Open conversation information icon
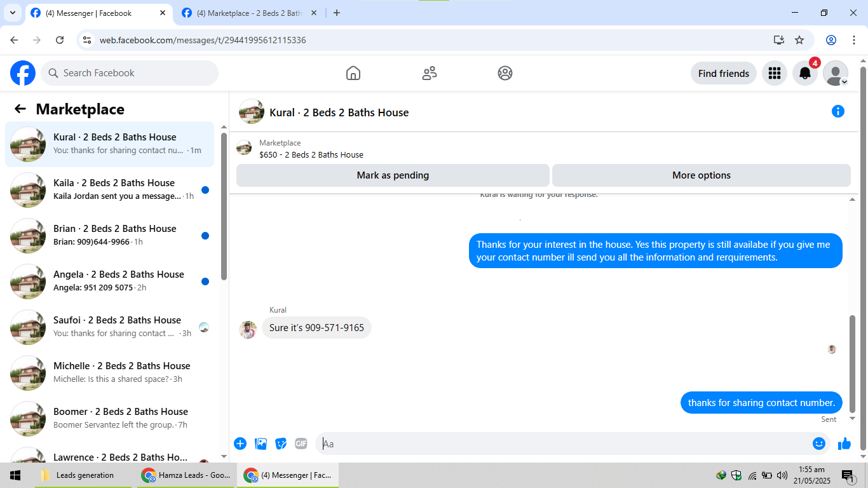Screen dimensions: 868x488 [x=838, y=112]
